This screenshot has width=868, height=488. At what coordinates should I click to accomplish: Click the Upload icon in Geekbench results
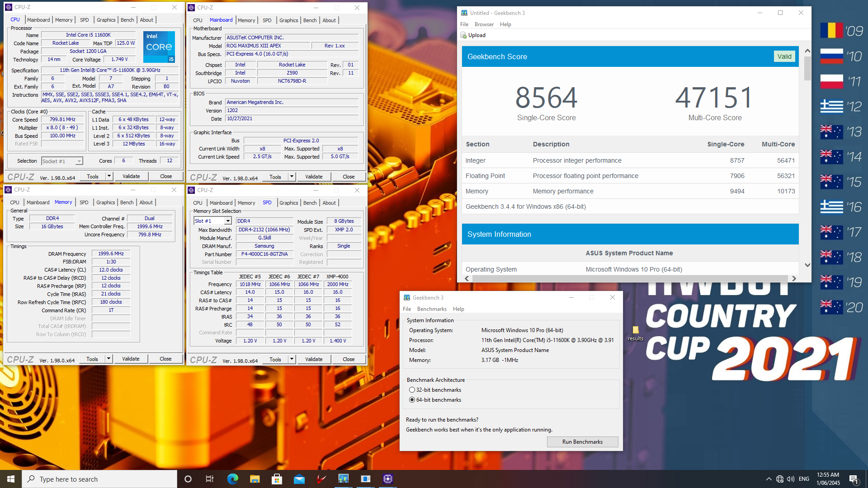coord(463,35)
